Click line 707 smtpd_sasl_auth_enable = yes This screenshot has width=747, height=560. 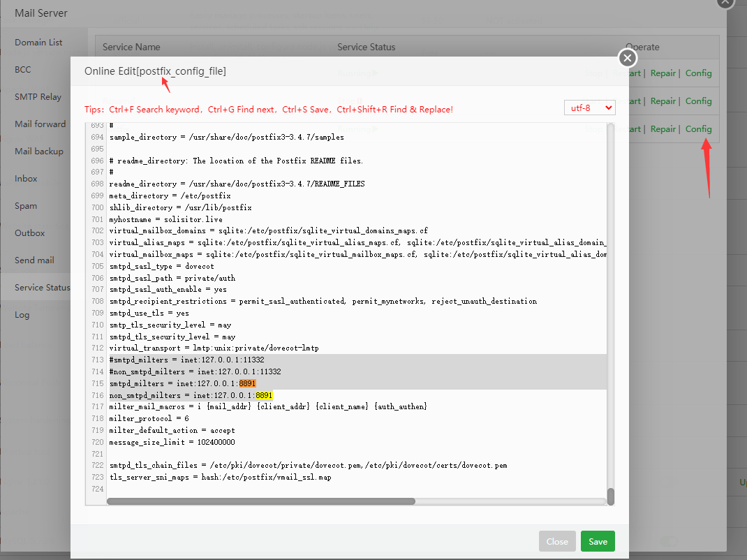tap(168, 289)
